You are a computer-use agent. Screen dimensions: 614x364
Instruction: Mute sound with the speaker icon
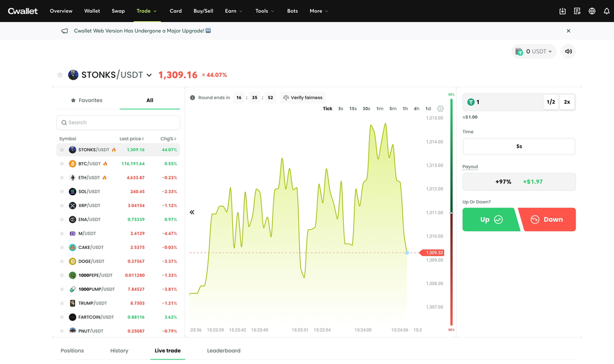[568, 51]
